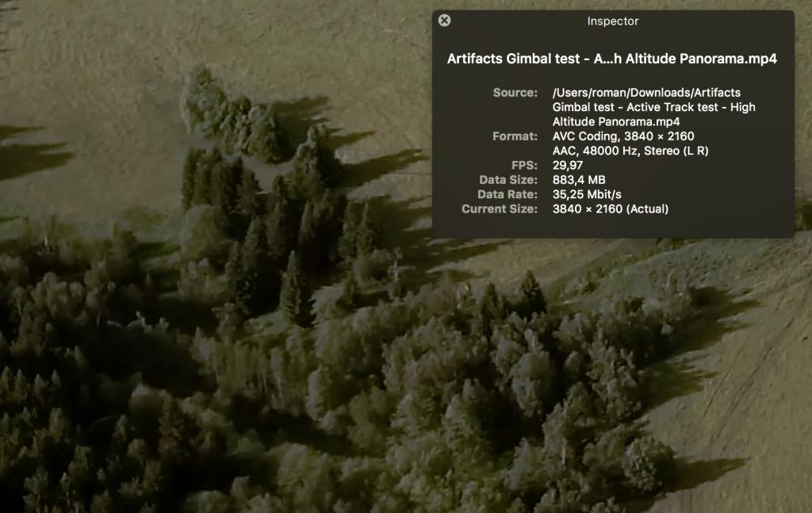Select the Format label
Viewport: 812px width, 513px height.
[x=515, y=136]
